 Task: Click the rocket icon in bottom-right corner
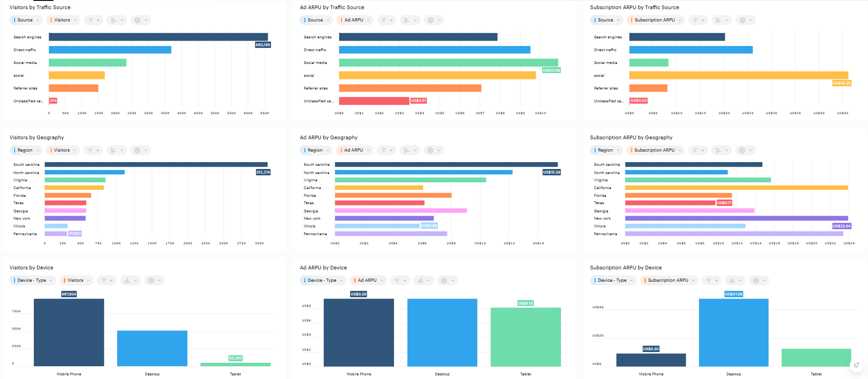coord(856,365)
